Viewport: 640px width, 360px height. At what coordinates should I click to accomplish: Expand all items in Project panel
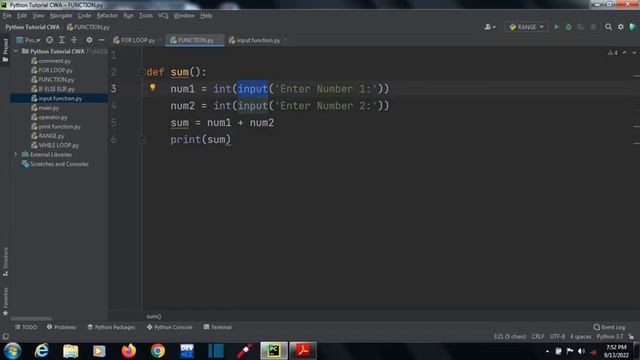pyautogui.click(x=62, y=40)
